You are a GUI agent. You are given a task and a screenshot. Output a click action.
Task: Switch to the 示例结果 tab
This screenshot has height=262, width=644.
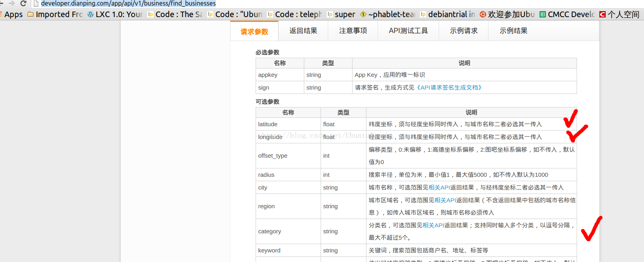click(x=513, y=31)
